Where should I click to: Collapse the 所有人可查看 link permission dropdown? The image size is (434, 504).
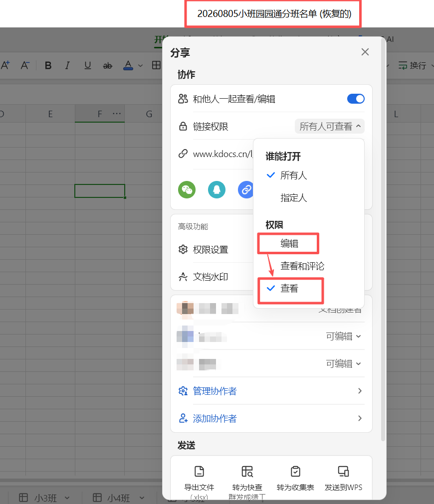(x=330, y=126)
